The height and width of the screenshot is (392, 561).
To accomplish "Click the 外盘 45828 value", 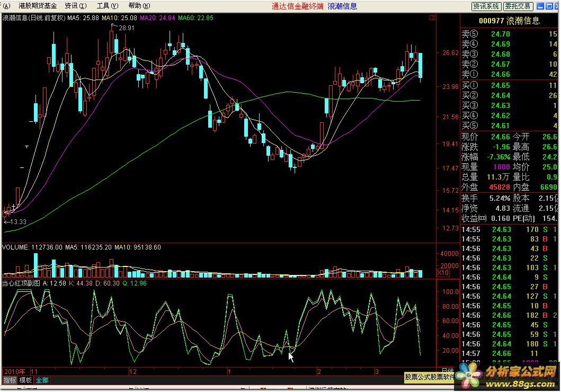I will [x=500, y=186].
